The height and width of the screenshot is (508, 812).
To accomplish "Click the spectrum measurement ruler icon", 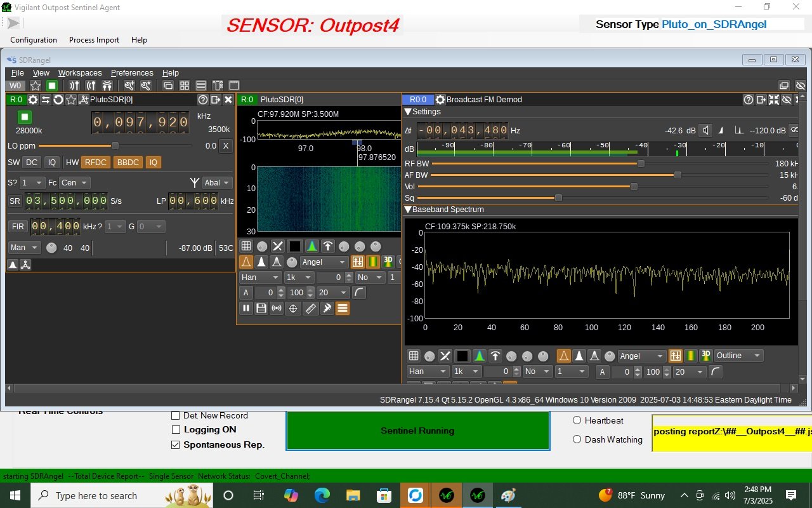I will click(310, 309).
